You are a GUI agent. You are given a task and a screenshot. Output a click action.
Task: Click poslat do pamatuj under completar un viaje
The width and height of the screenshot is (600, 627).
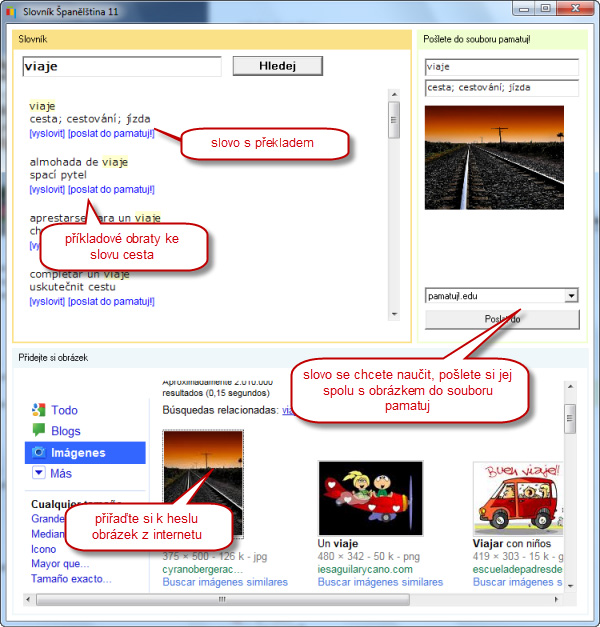coord(111,302)
